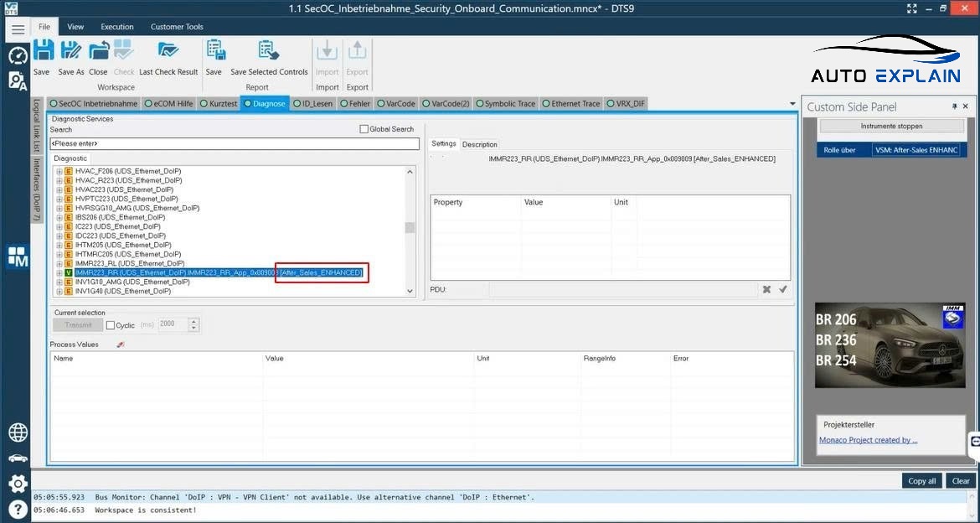Open Last Check Result

168,51
